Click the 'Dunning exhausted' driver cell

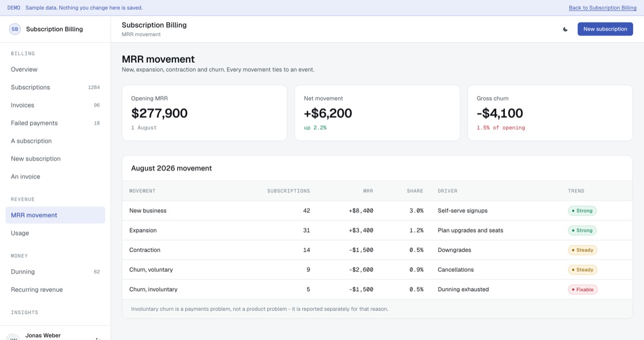[463, 289]
